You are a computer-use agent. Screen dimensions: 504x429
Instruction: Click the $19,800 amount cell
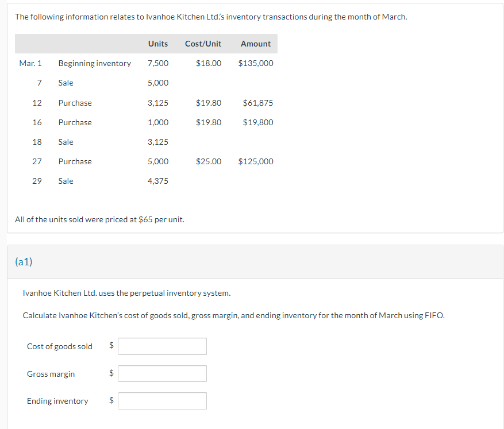tap(258, 122)
